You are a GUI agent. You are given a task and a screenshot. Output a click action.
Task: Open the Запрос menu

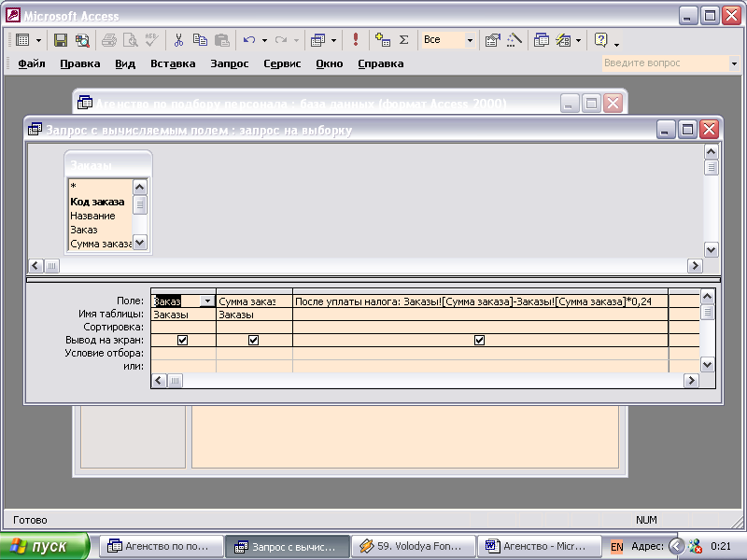229,63
